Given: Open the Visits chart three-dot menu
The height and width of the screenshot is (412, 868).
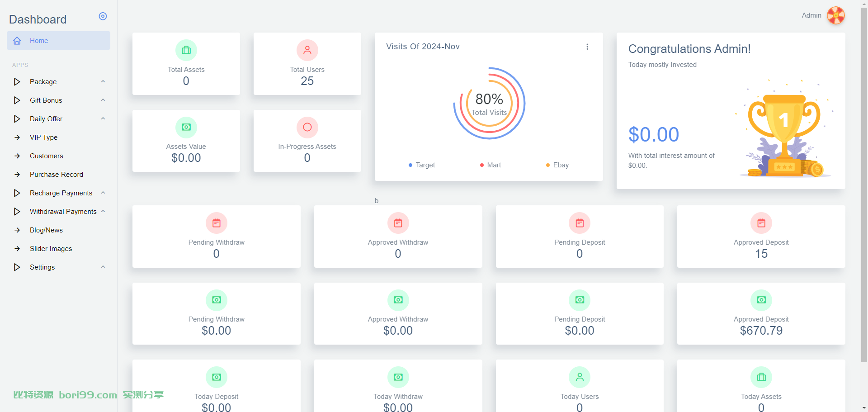Looking at the screenshot, I should tap(587, 47).
